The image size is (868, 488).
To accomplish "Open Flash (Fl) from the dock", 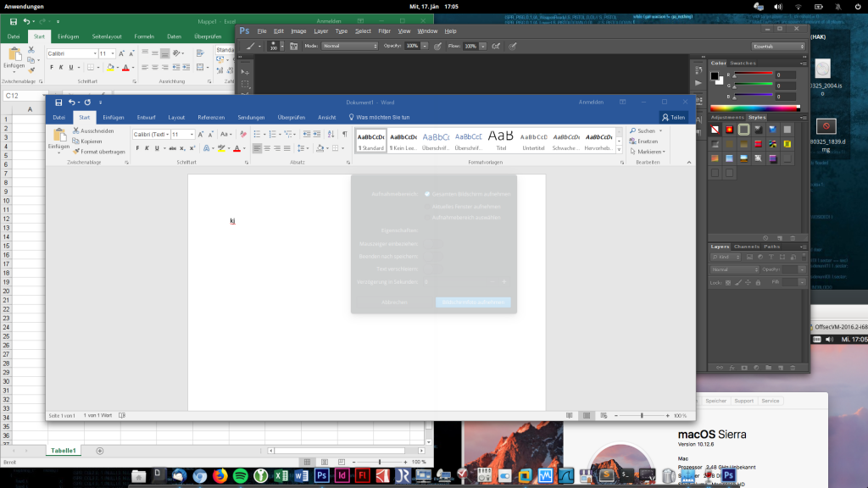I will [363, 475].
